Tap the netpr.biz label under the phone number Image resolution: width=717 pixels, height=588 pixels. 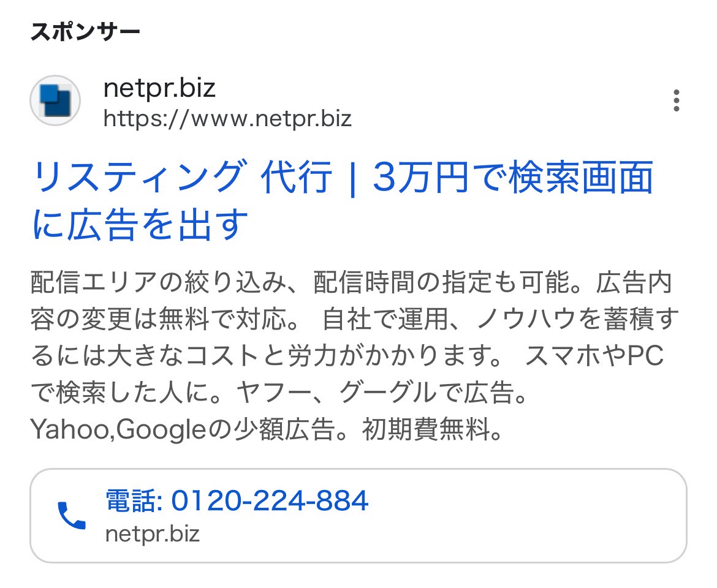[152, 533]
